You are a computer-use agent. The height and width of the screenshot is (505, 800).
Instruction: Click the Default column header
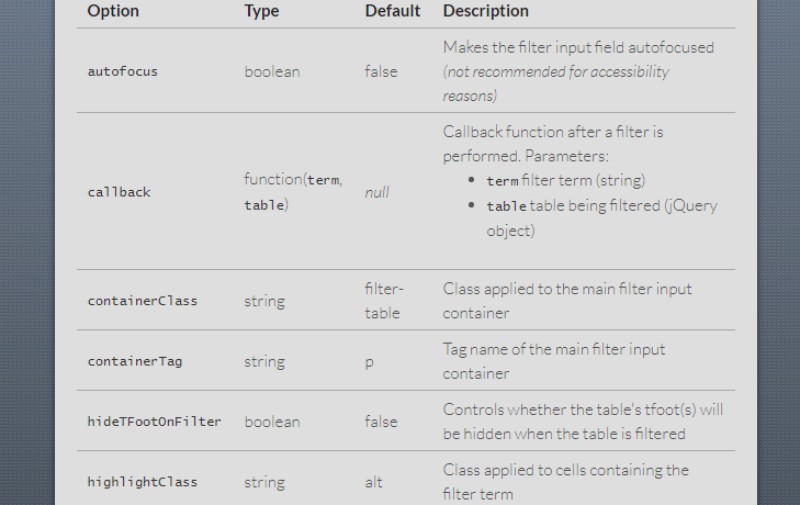(392, 11)
